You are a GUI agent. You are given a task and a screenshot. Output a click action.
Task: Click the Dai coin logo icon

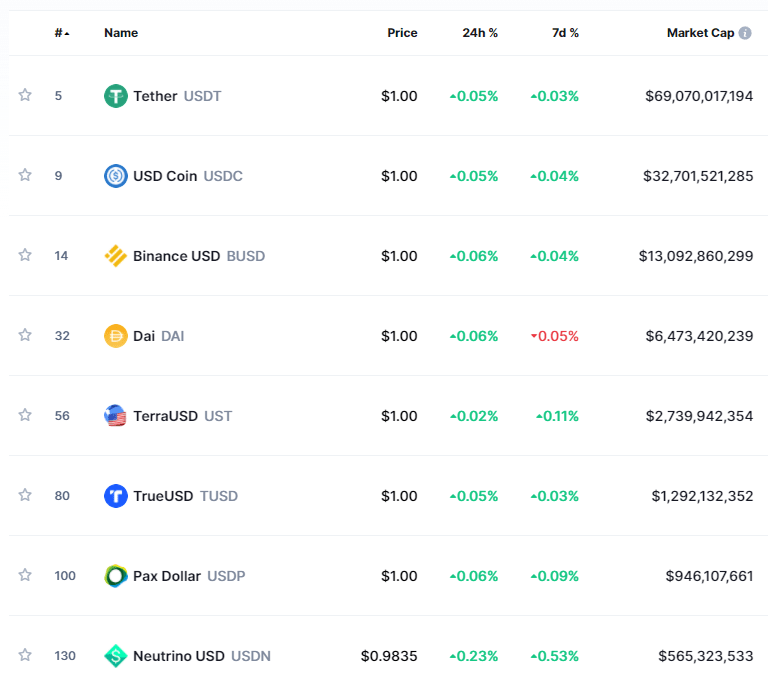click(116, 336)
